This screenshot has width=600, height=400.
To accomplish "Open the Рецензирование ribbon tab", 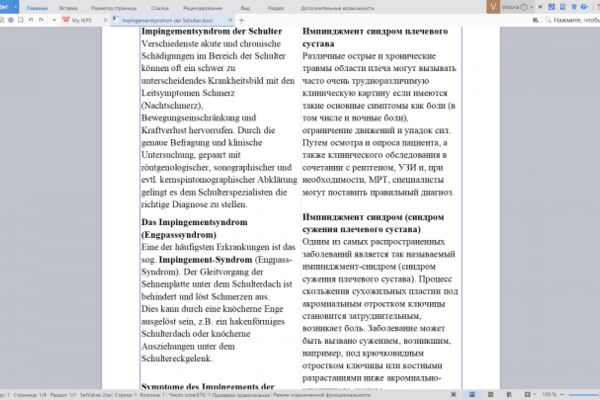I will [x=203, y=8].
